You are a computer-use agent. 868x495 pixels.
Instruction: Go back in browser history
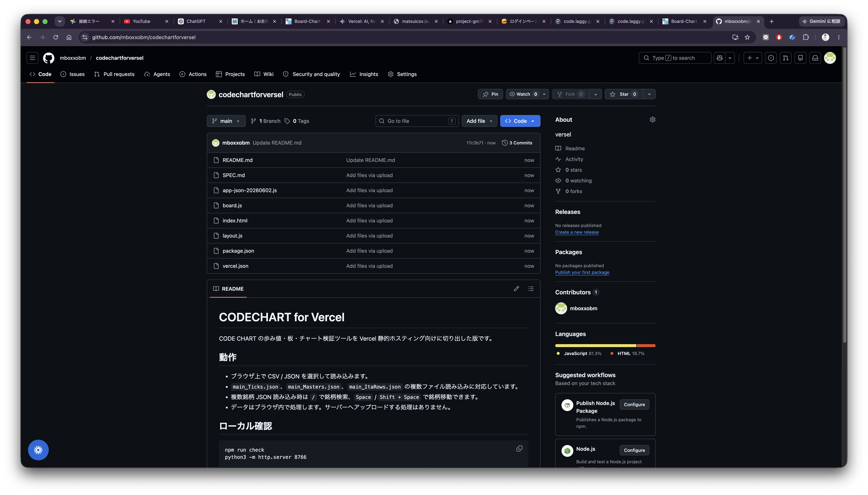tap(29, 37)
